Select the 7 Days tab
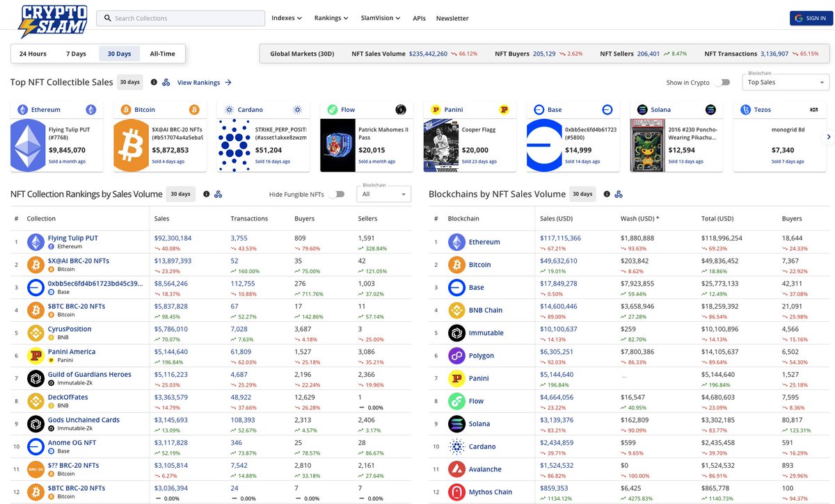 pos(76,54)
